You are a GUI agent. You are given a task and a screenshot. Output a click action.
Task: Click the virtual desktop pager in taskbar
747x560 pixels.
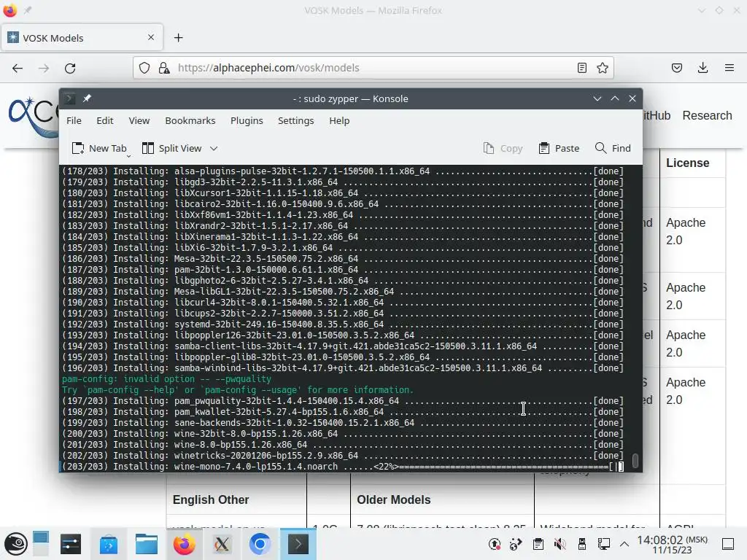click(41, 544)
